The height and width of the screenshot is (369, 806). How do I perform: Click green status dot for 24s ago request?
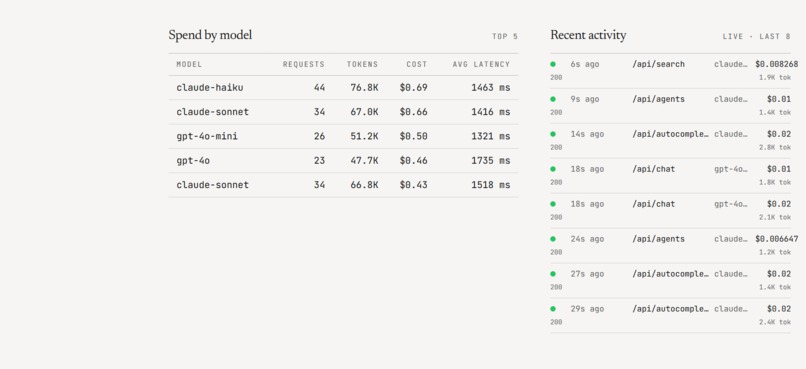(x=553, y=239)
